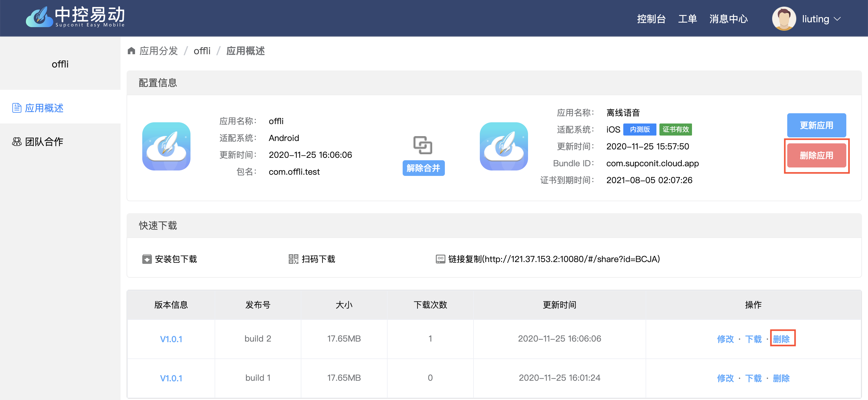Click the Android app icon thumbnail

[166, 146]
